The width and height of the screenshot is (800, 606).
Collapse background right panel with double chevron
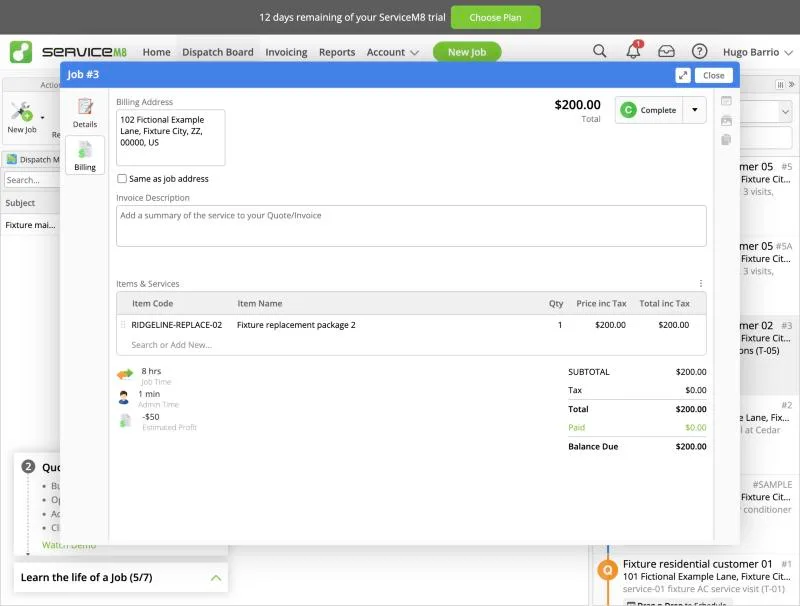pos(791,85)
